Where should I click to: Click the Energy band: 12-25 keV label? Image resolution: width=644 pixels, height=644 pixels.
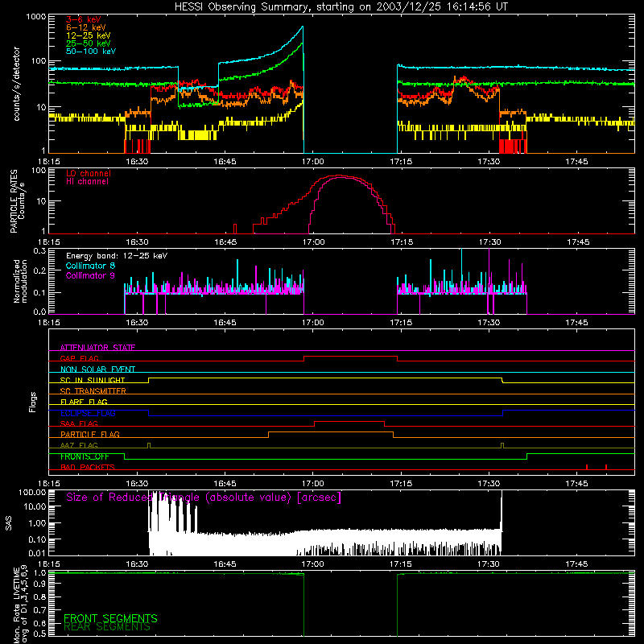click(117, 256)
